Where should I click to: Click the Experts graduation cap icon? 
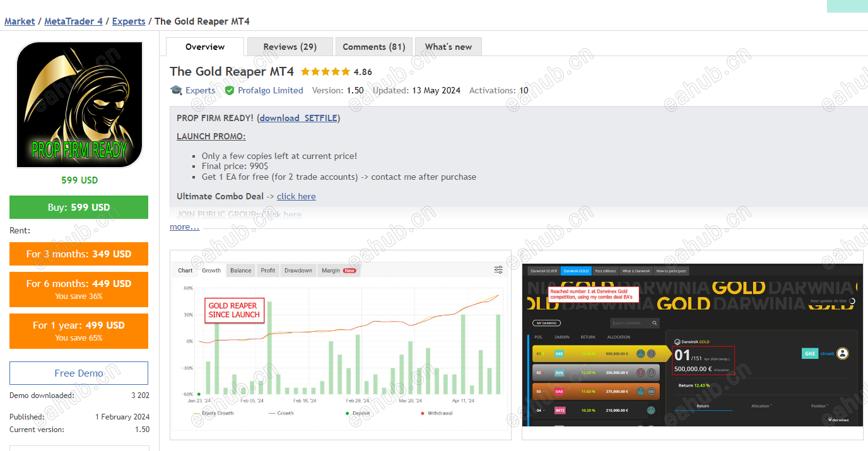(x=176, y=90)
